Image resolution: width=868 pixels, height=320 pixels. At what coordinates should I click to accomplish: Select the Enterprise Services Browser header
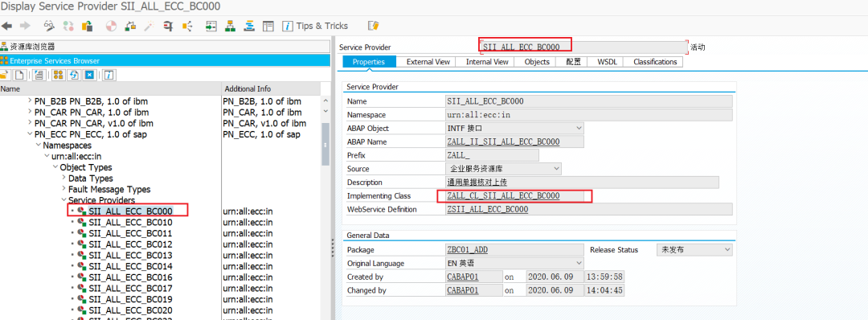click(x=165, y=61)
